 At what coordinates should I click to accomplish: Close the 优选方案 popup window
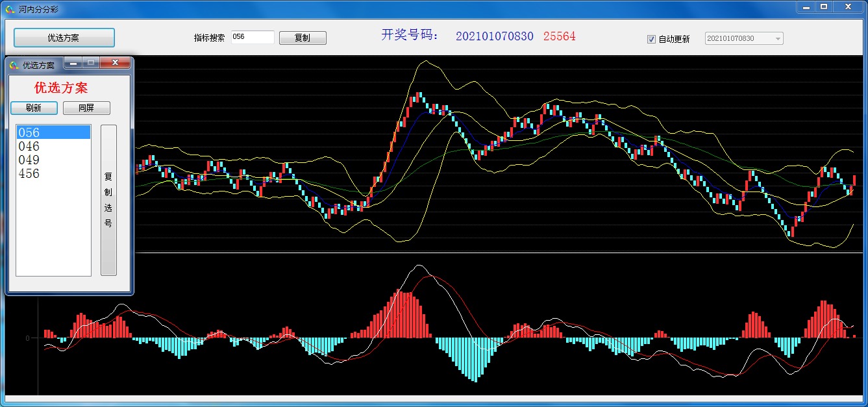coord(116,63)
